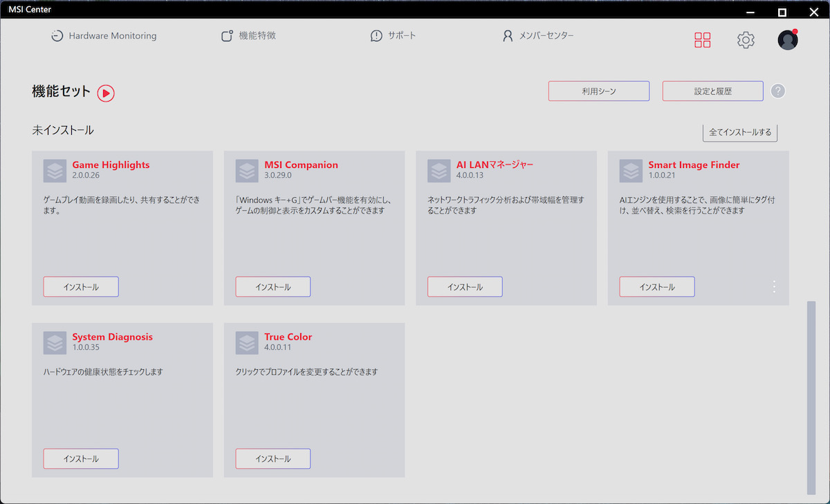The image size is (830, 504).
Task: Open the user profile avatar
Action: coord(788,40)
